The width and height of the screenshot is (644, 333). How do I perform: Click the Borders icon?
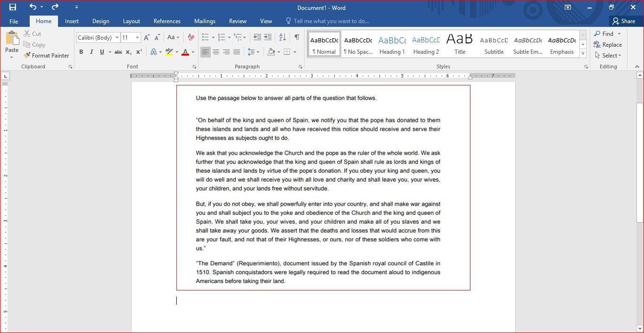287,52
